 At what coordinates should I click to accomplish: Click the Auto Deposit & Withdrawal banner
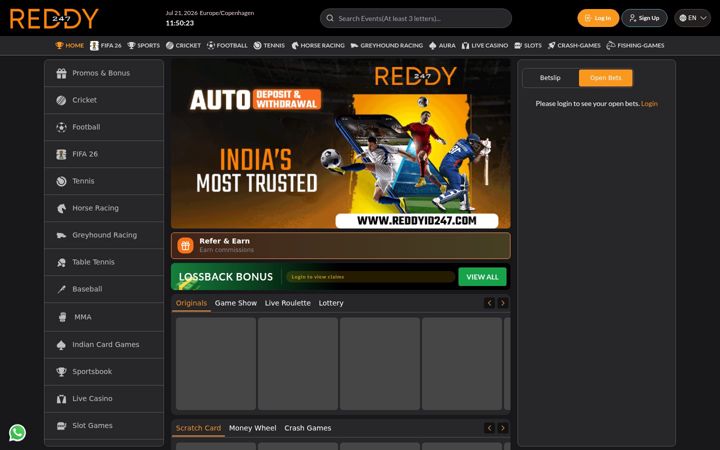pyautogui.click(x=341, y=144)
